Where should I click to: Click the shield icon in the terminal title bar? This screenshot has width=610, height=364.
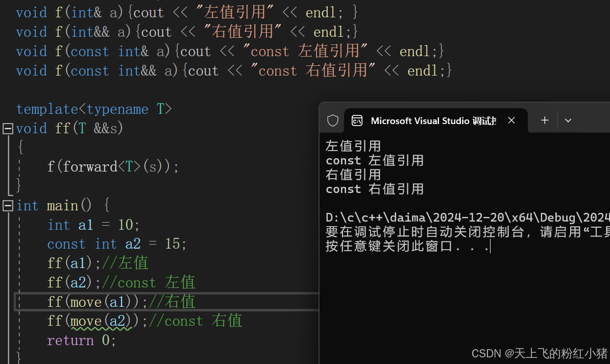pyautogui.click(x=333, y=120)
